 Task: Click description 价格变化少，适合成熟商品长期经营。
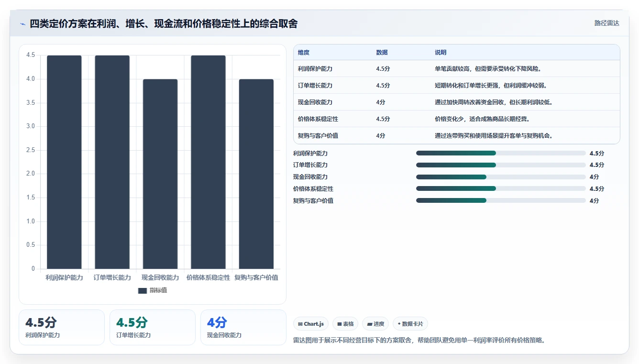click(x=482, y=119)
